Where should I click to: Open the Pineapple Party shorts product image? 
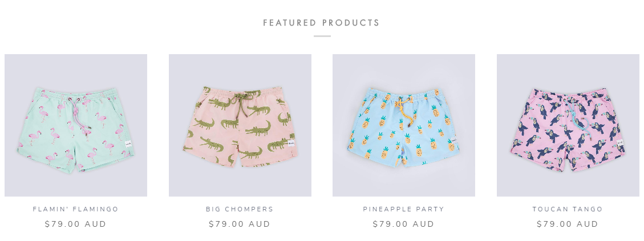[x=404, y=125]
